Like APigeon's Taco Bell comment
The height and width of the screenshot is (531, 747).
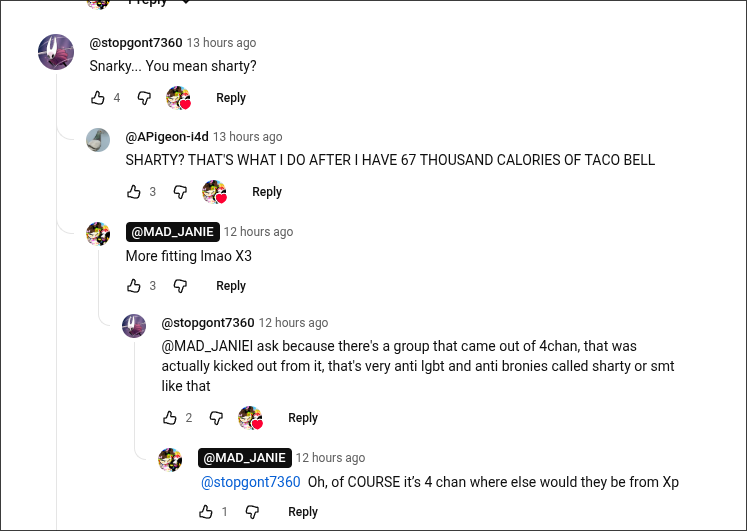pyautogui.click(x=134, y=192)
